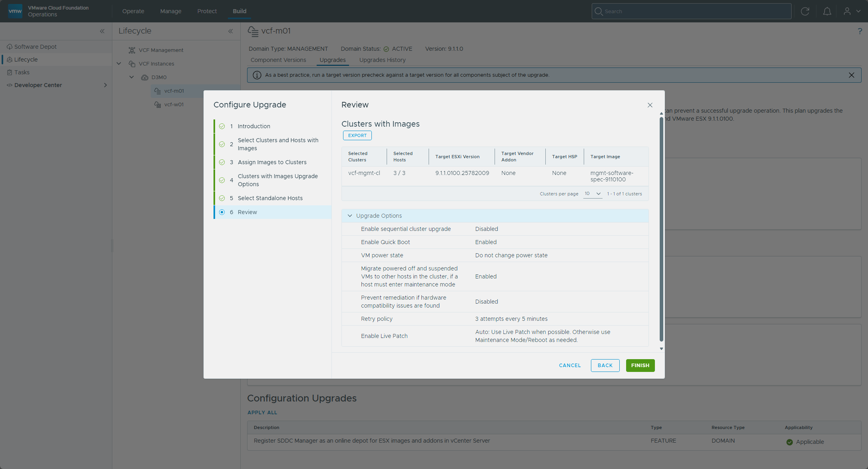Click the help question mark icon
Screen dimensions: 868x469
pyautogui.click(x=860, y=31)
